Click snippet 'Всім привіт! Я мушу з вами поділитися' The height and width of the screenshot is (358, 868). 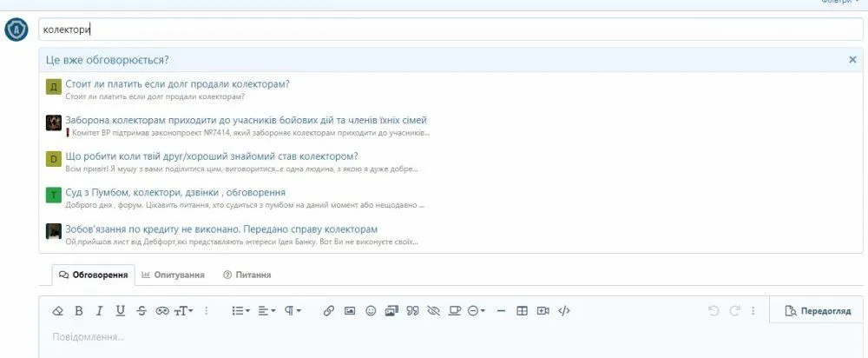[242, 169]
